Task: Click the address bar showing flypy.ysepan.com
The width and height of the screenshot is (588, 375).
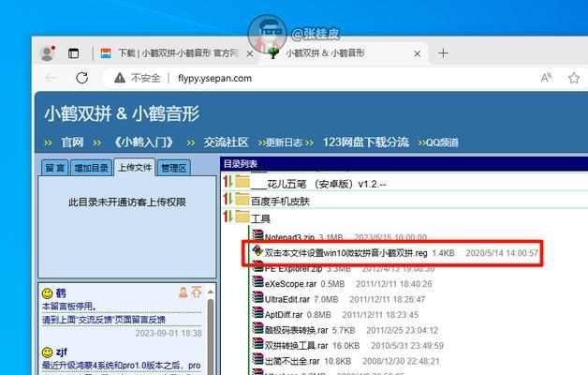Action: 214,78
